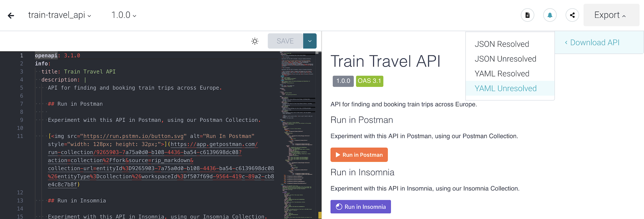
Task: Select JSON Resolved export option
Action: [x=502, y=44]
